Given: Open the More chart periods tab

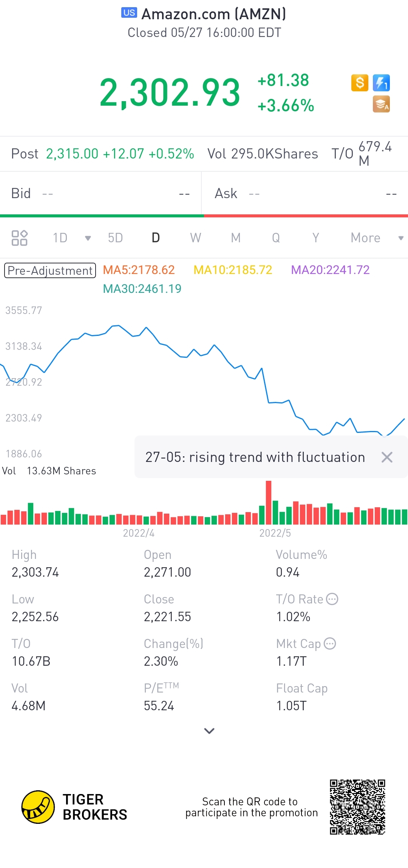Looking at the screenshot, I should (x=365, y=238).
